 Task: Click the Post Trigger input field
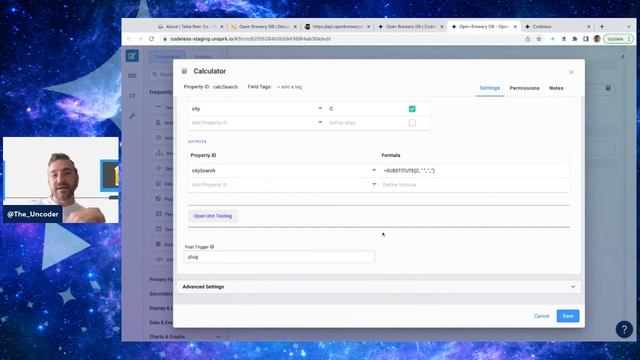coord(279,257)
